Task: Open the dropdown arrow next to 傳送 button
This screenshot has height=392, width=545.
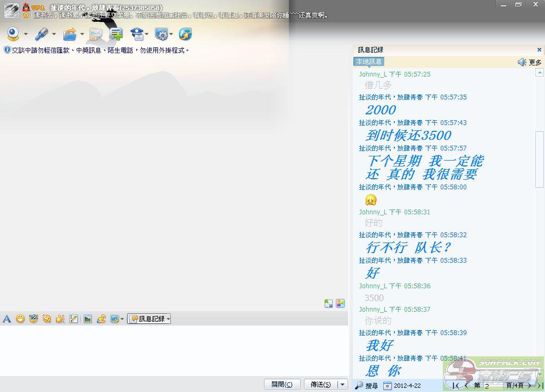Action: (342, 385)
